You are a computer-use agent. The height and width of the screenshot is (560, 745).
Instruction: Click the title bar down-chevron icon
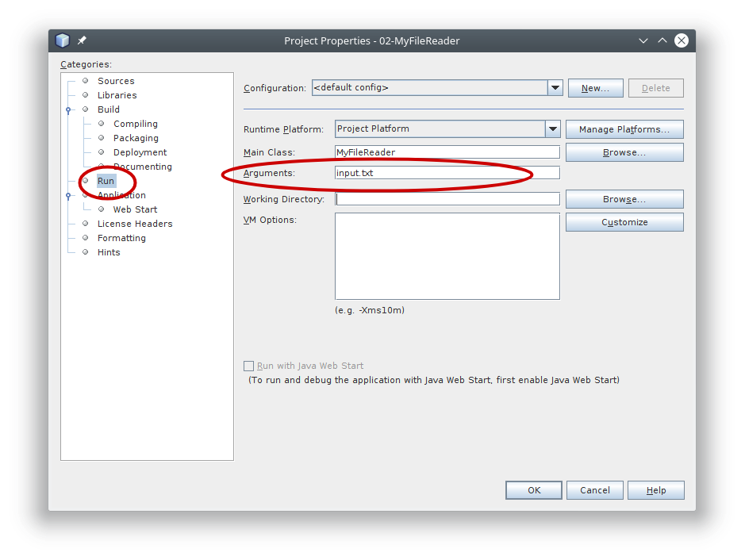tap(643, 40)
